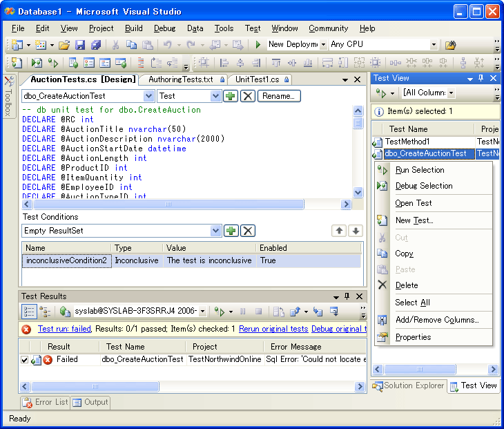Move condition down with arrow button
The height and width of the screenshot is (429, 504).
tap(356, 231)
